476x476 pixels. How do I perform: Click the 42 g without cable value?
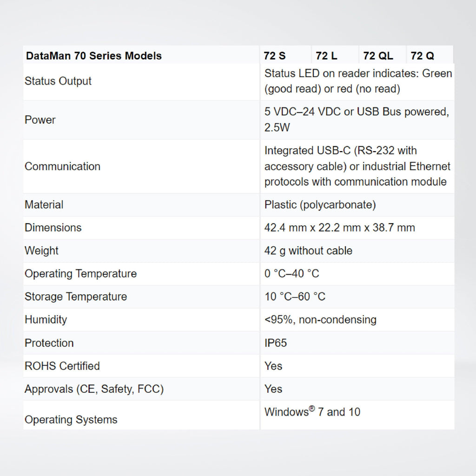click(308, 251)
